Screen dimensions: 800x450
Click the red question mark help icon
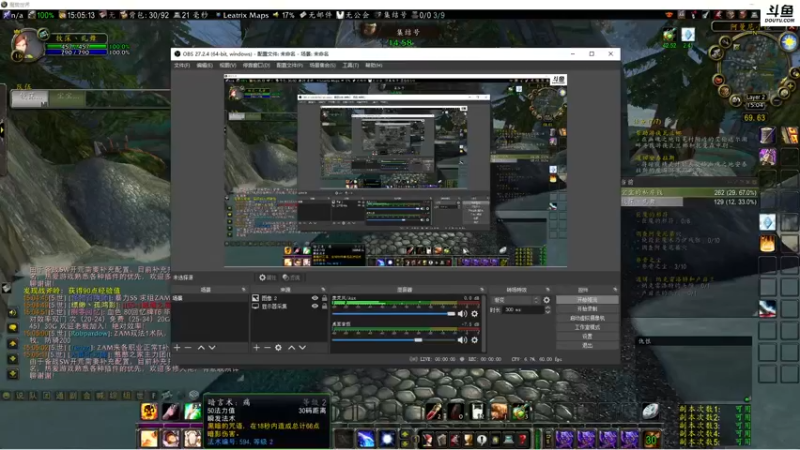522,439
